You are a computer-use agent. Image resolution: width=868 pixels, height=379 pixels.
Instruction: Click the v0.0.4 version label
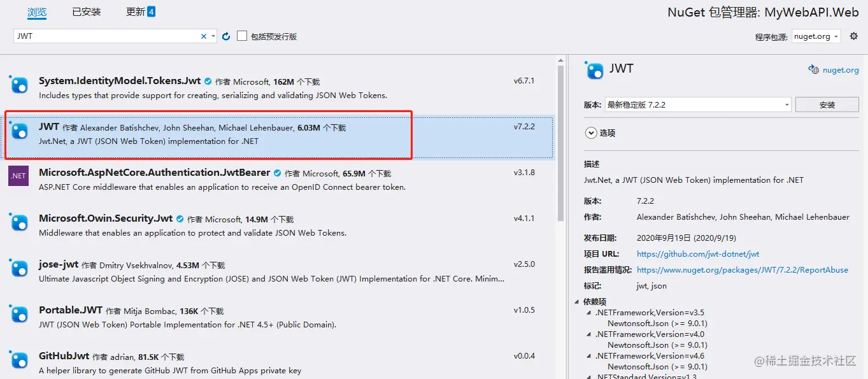coord(524,356)
